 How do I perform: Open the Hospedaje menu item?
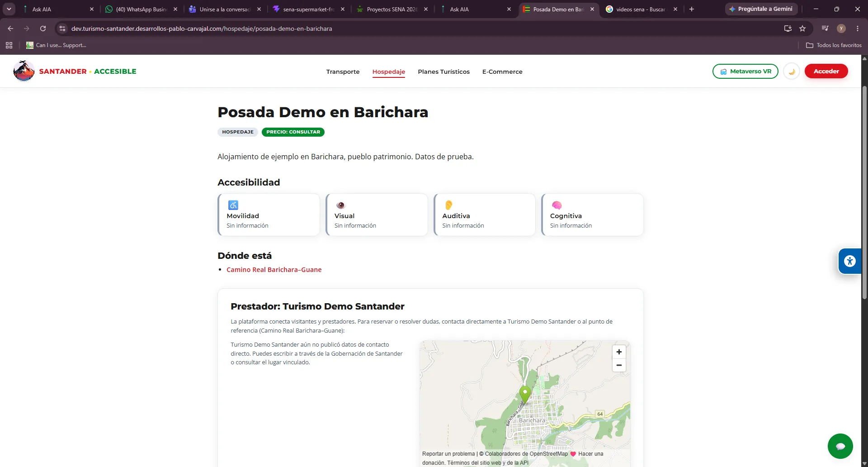tap(389, 71)
